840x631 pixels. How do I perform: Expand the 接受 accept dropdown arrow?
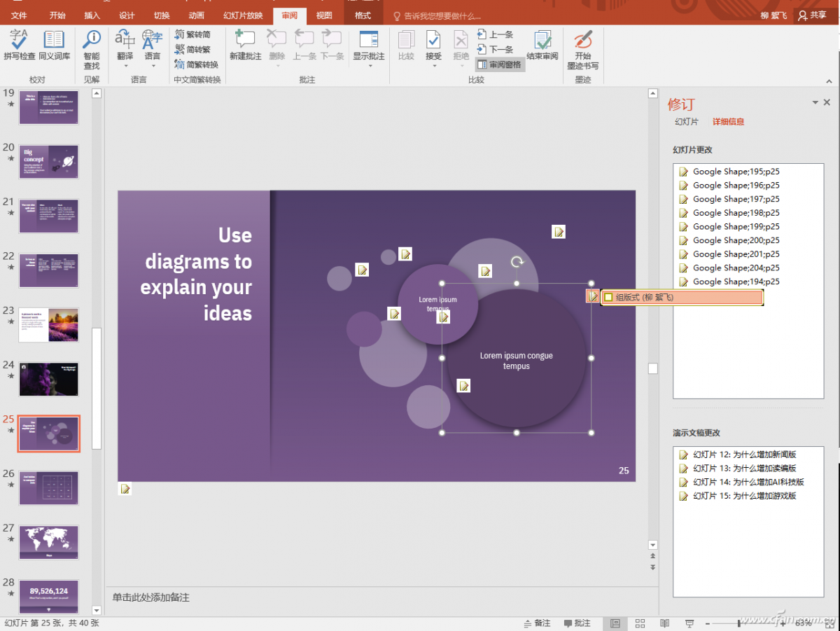tap(433, 67)
